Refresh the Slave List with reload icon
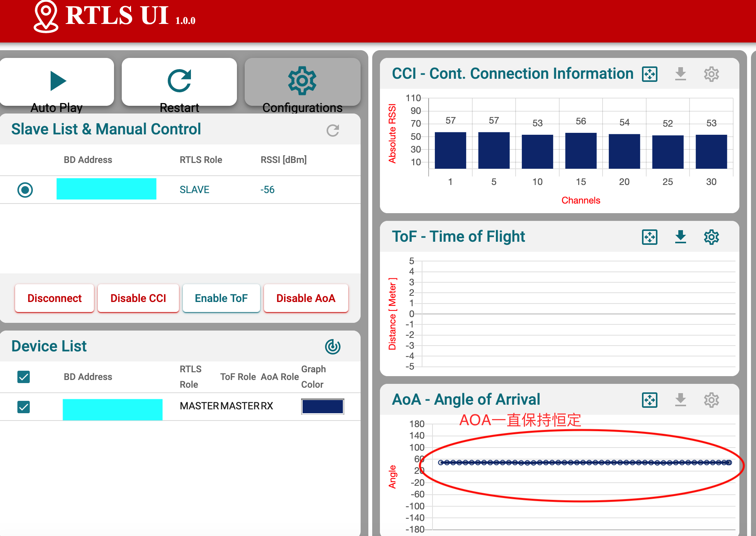The height and width of the screenshot is (536, 756). 332,131
